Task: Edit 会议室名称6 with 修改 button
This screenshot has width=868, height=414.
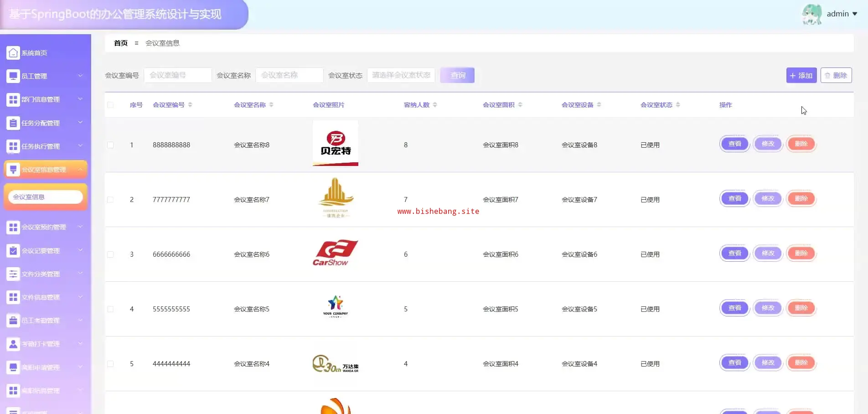Action: click(x=768, y=254)
